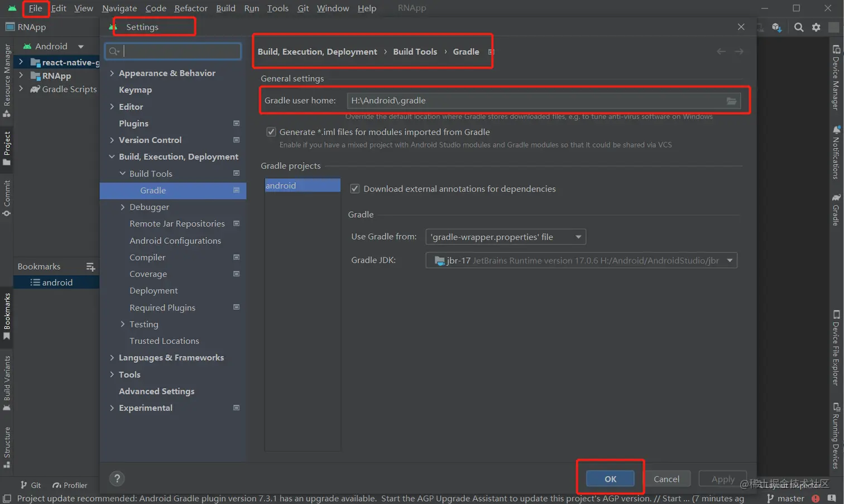Click Build, Execution, Deployment breadcrumb
844x504 pixels.
pyautogui.click(x=317, y=51)
